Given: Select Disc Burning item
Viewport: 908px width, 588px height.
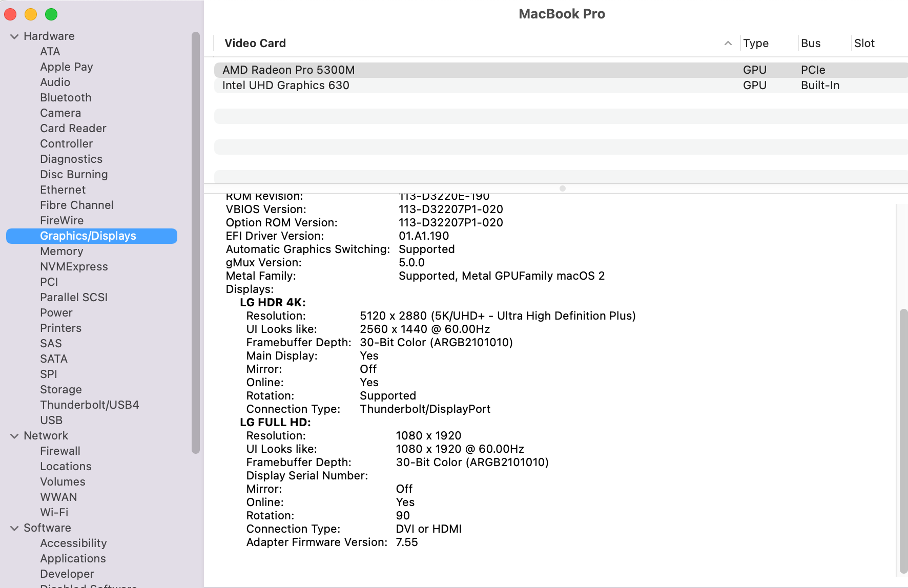Looking at the screenshot, I should point(74,175).
